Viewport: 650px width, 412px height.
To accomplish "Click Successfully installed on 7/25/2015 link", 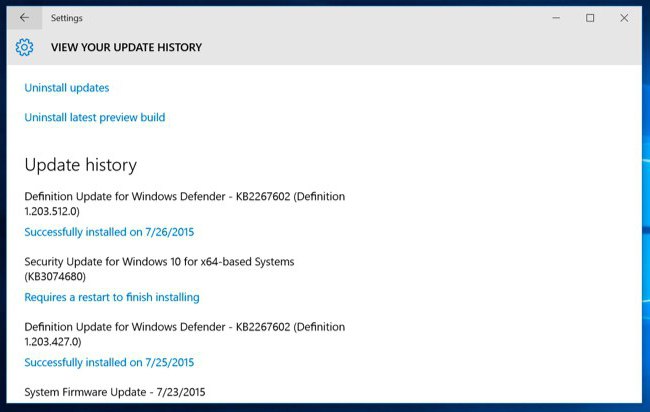I will 109,363.
